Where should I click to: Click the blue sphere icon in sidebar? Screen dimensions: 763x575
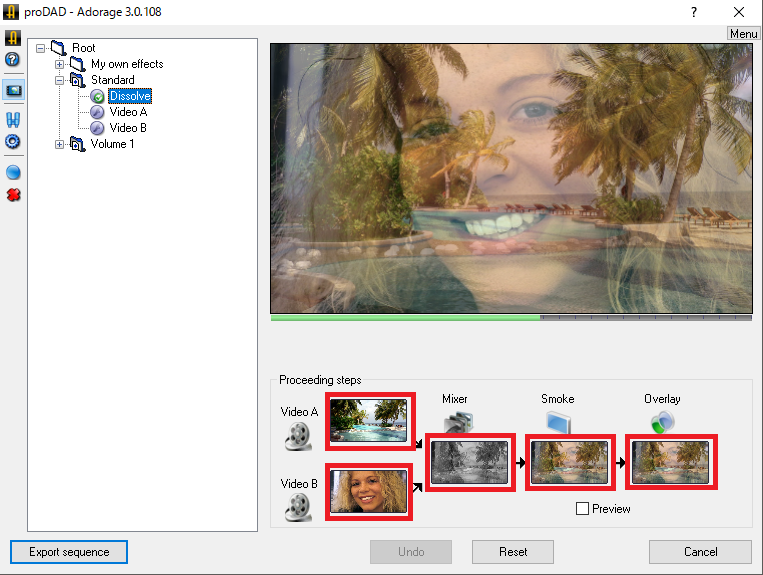(13, 172)
